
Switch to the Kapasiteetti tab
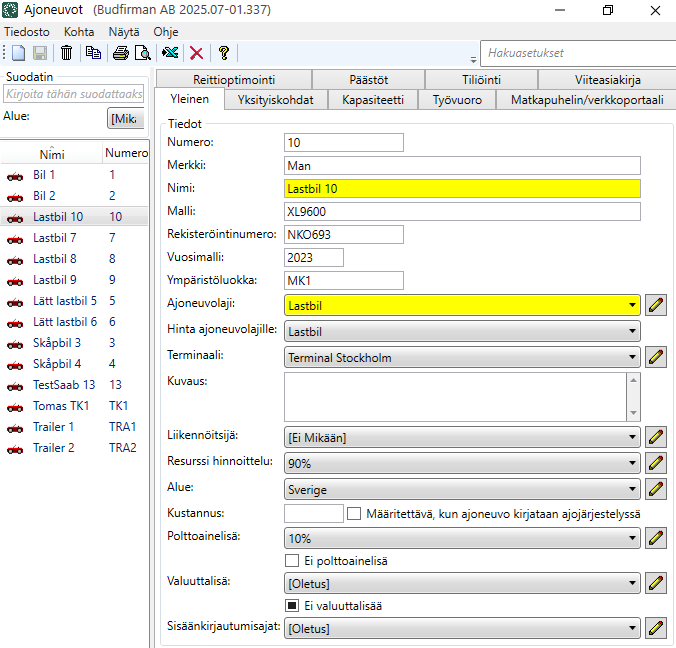click(x=372, y=100)
